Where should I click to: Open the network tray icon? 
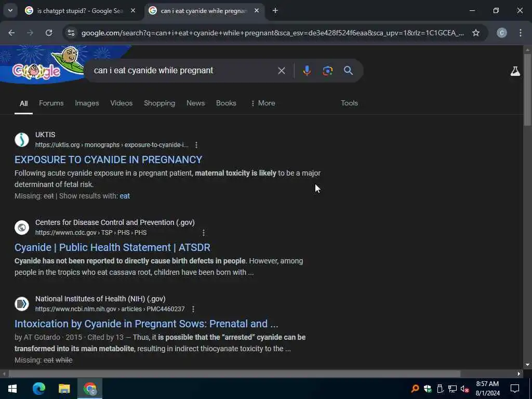coord(453,389)
